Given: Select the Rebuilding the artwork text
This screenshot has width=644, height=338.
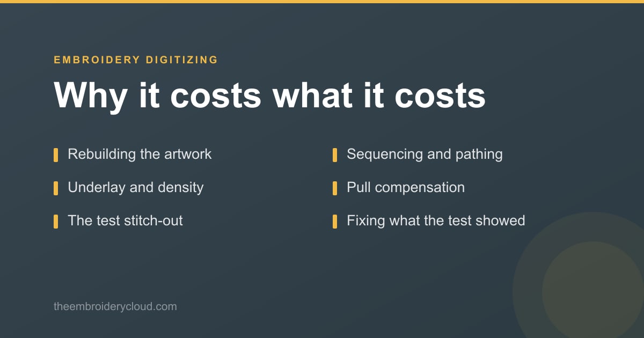Looking at the screenshot, I should [140, 155].
